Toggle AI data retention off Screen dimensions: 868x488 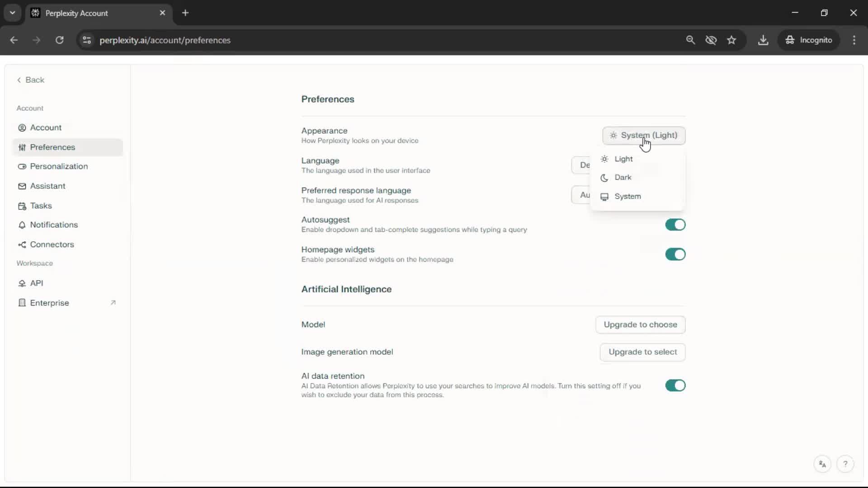pyautogui.click(x=675, y=385)
